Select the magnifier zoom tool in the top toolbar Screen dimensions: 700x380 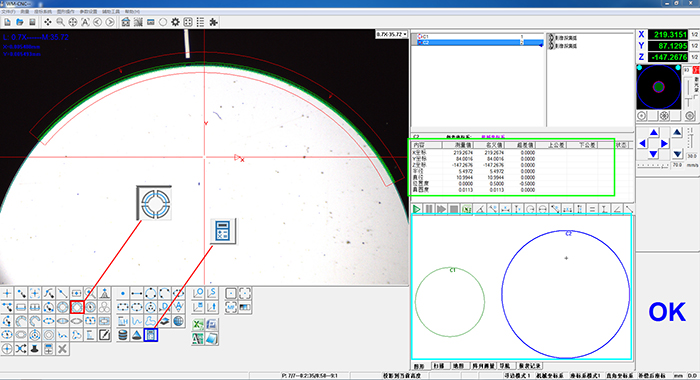60,22
